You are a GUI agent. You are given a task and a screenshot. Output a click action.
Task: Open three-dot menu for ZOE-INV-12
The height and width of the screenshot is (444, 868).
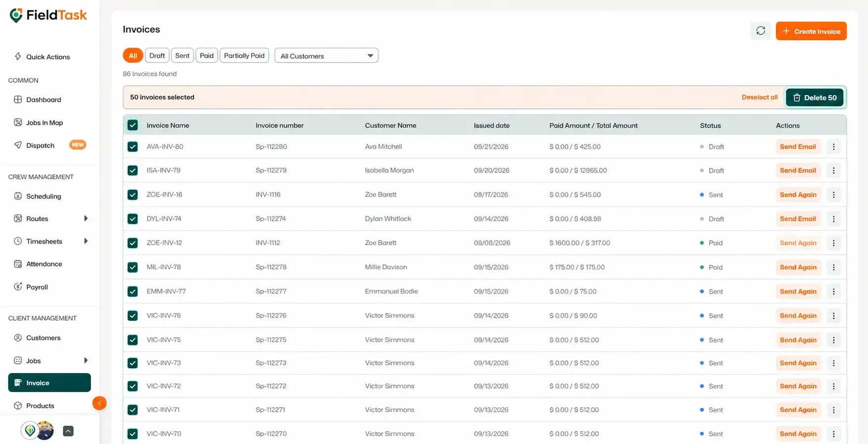tap(833, 243)
